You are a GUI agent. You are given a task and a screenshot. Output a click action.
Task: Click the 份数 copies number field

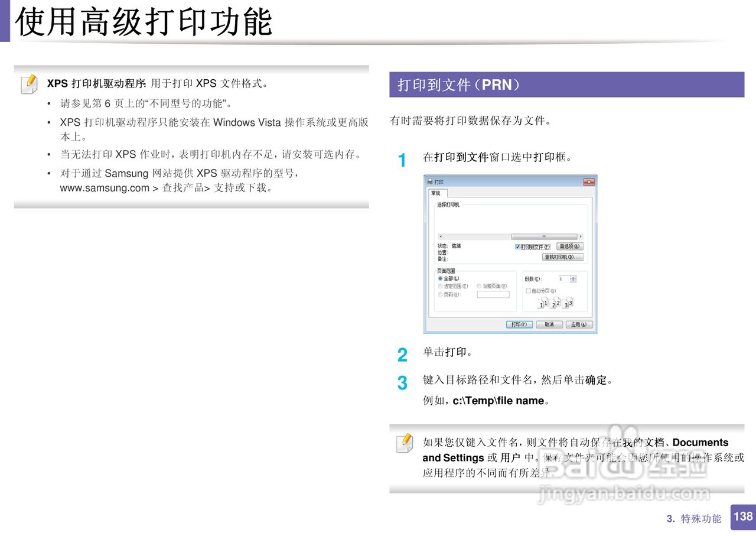coord(563,279)
